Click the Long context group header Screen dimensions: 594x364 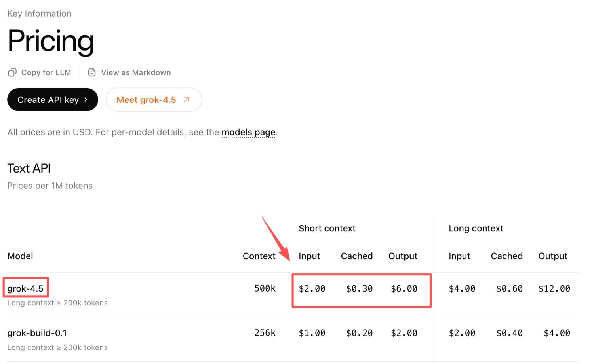pyautogui.click(x=476, y=228)
